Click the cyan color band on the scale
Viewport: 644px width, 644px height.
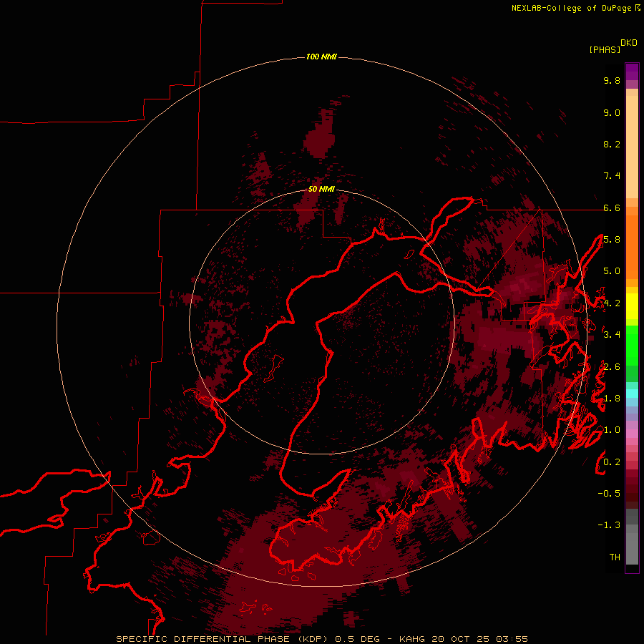pos(632,394)
